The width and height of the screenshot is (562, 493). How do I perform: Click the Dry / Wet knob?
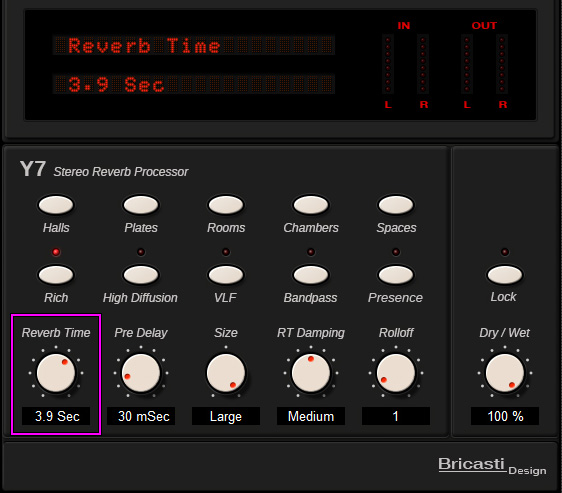tap(505, 373)
